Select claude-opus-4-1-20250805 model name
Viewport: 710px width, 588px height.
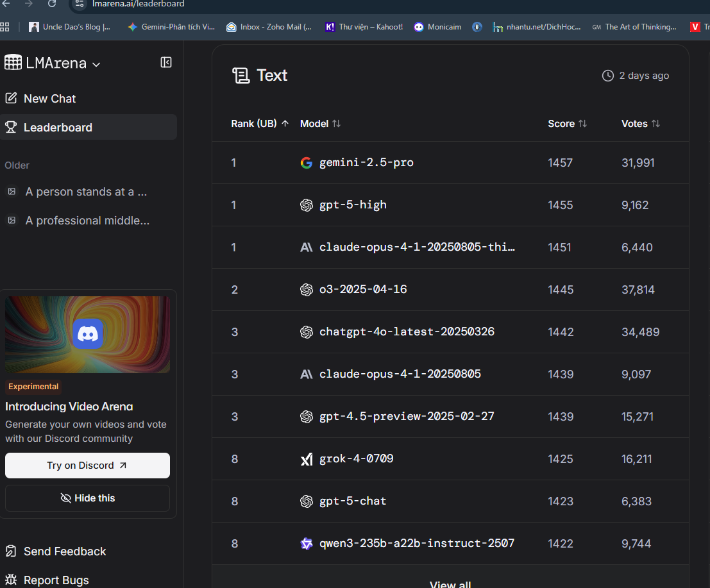click(x=400, y=374)
